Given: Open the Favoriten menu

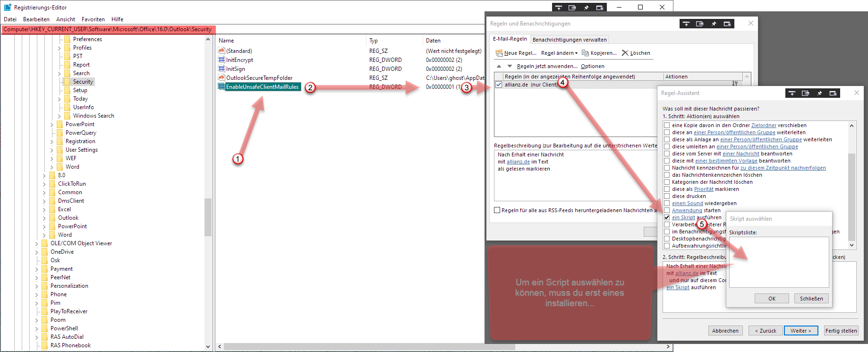Looking at the screenshot, I should pos(93,19).
